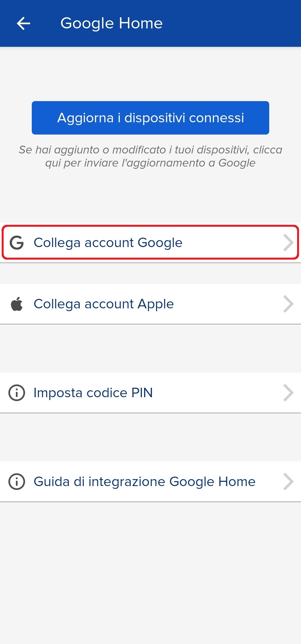Expand chevron on Guida di integrazione

[288, 482]
